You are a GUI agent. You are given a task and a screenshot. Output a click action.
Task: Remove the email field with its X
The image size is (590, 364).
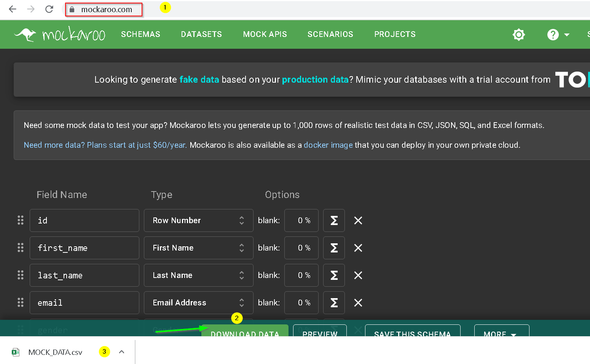[358, 303]
